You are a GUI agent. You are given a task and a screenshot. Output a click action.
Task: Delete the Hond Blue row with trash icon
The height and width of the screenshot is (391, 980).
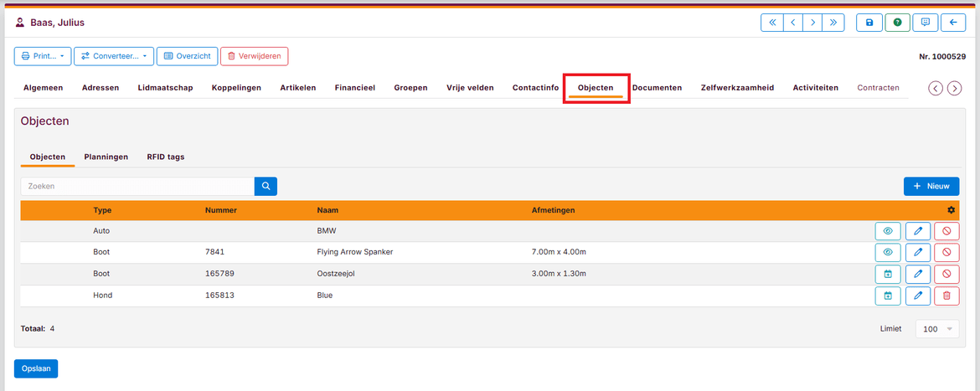(946, 296)
